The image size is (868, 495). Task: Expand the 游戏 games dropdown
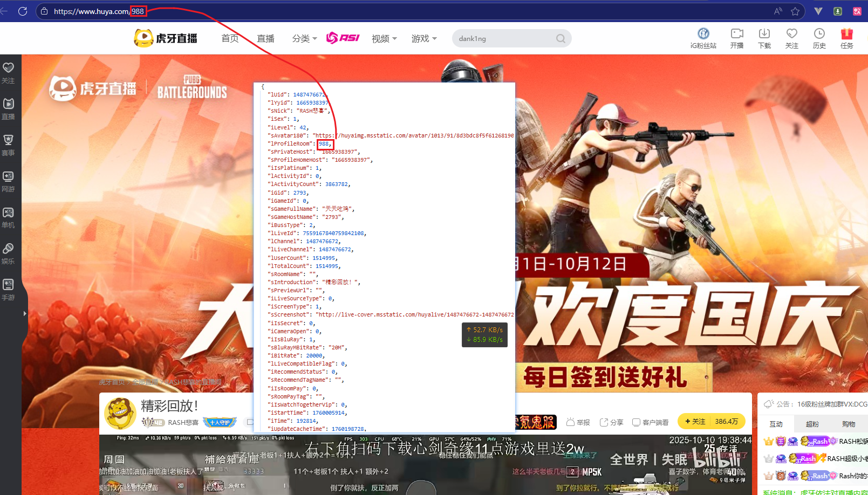point(424,38)
